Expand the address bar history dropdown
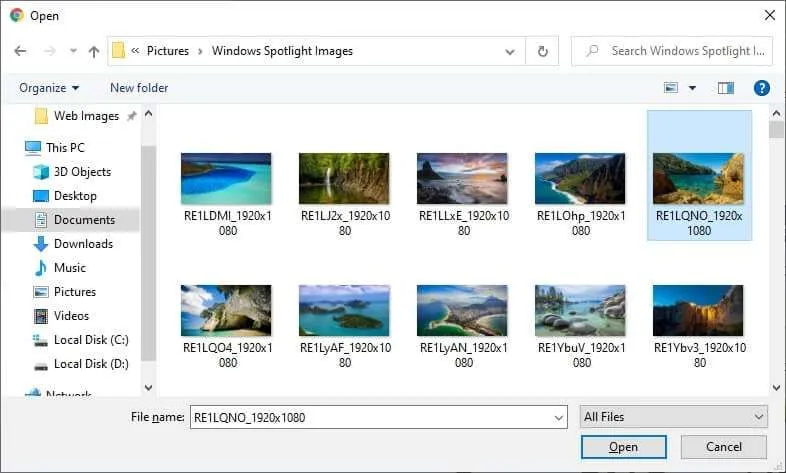786x473 pixels. pos(510,52)
